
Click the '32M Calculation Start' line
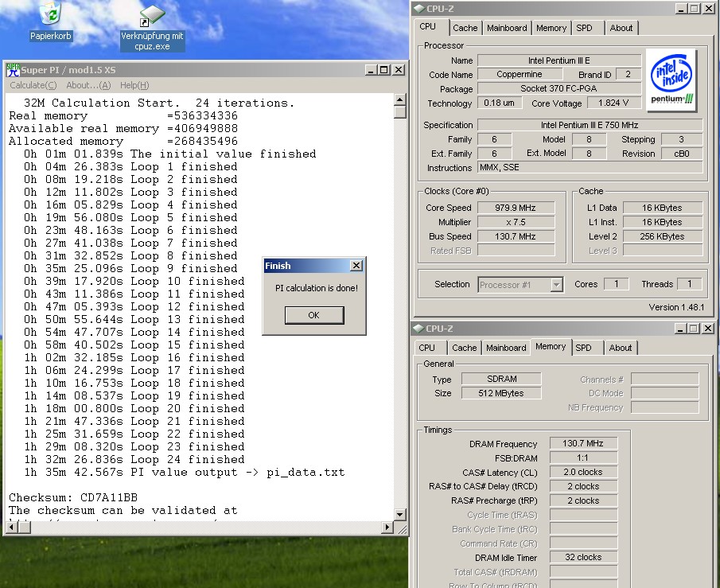click(x=159, y=103)
